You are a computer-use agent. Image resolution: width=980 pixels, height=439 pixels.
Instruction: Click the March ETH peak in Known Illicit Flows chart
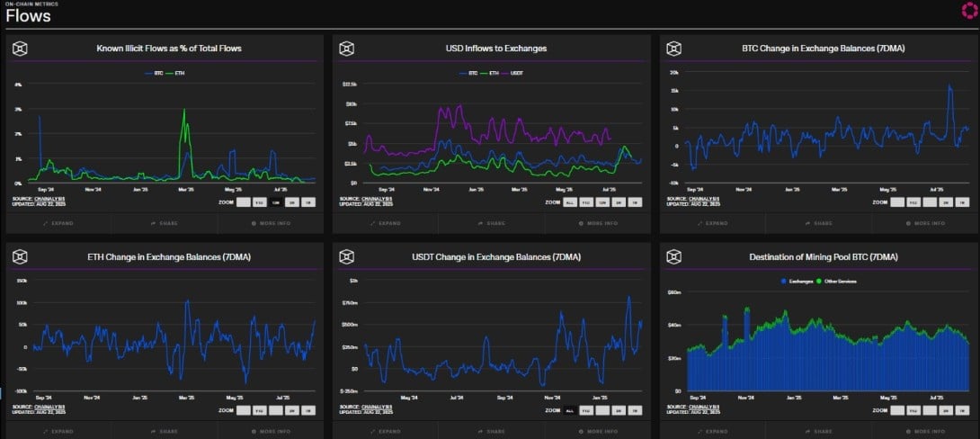pyautogui.click(x=184, y=112)
